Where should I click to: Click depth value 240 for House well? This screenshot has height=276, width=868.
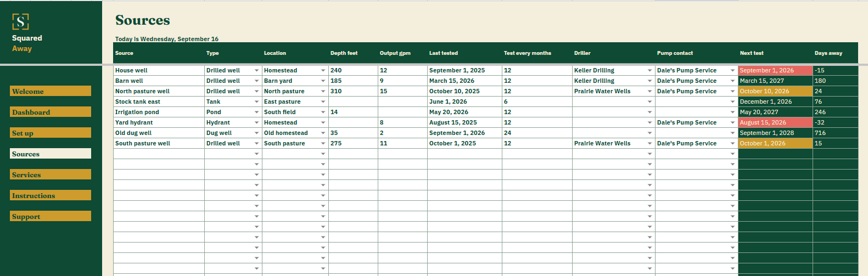[353, 70]
